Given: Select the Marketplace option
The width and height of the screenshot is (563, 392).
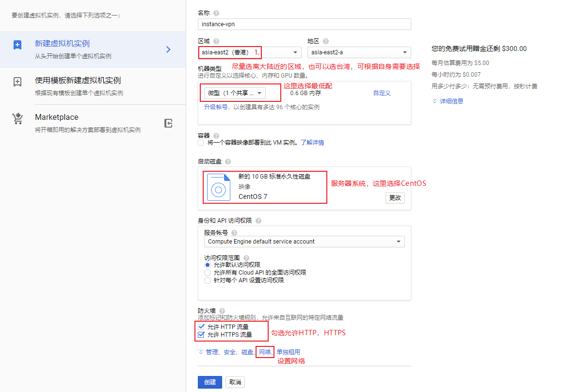Looking at the screenshot, I should (93, 123).
